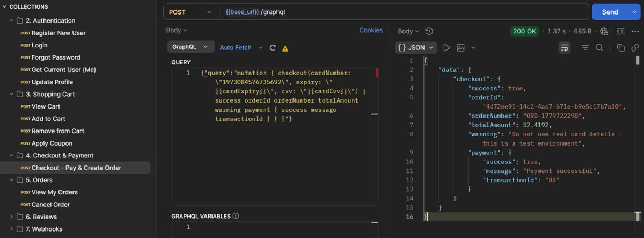Click the yellow schema warning icon

(x=285, y=48)
